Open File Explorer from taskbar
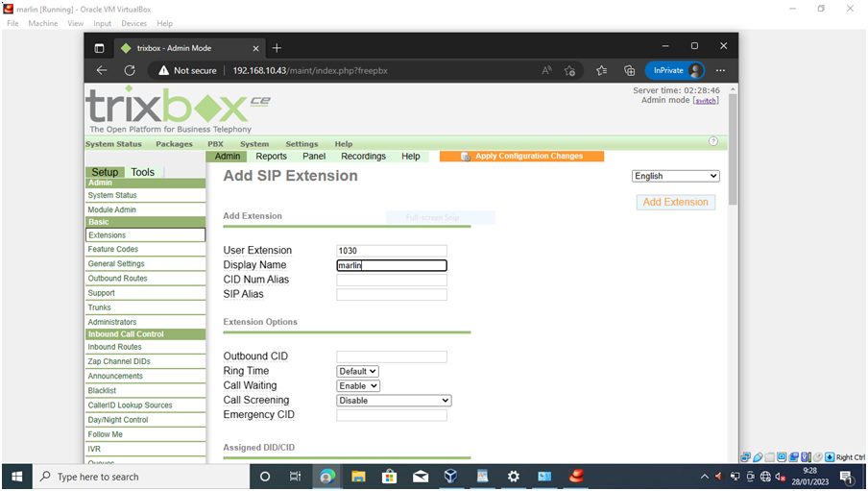 click(x=358, y=477)
